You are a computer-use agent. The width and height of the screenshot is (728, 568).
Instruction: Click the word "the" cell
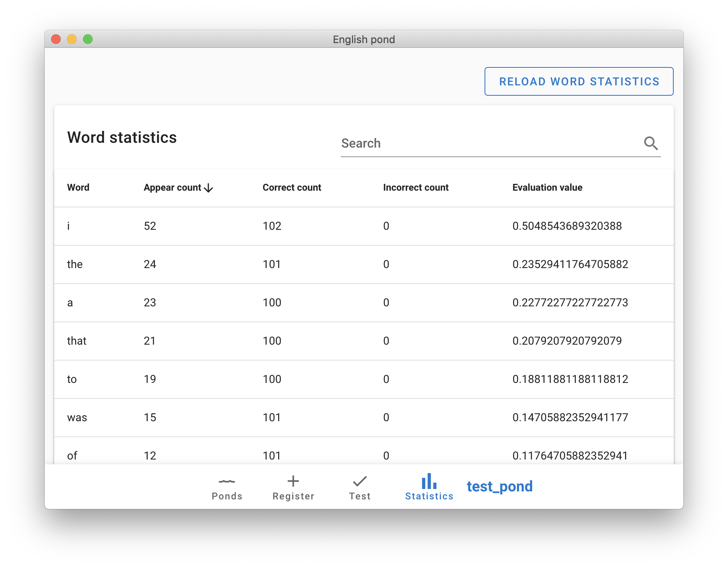coord(75,264)
